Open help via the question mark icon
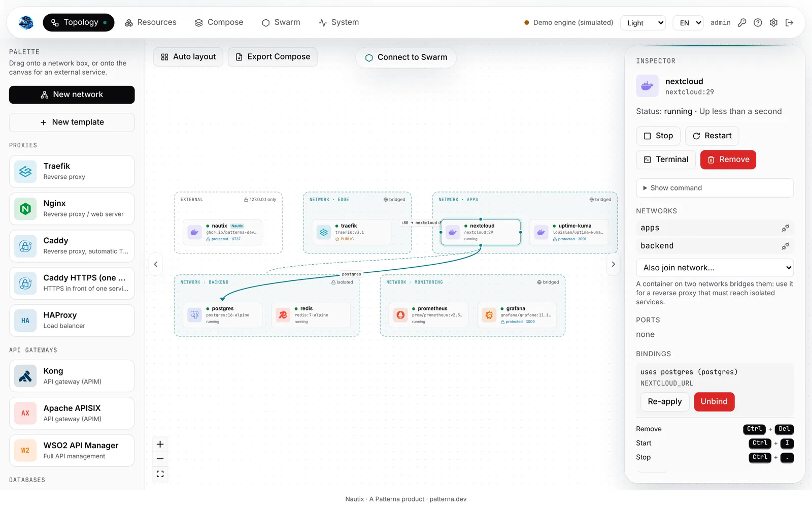 [758, 22]
